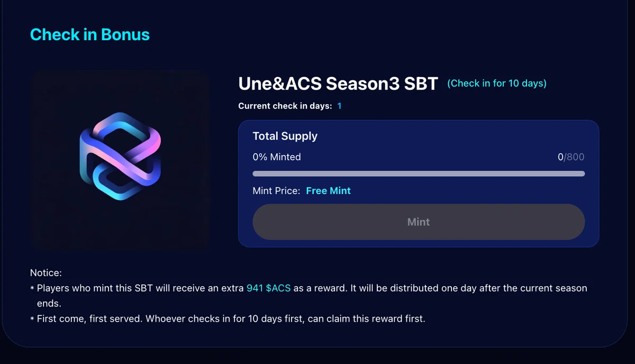Click the Une&ACS Season3 SBT title
Image resolution: width=635 pixels, height=364 pixels.
[x=338, y=84]
